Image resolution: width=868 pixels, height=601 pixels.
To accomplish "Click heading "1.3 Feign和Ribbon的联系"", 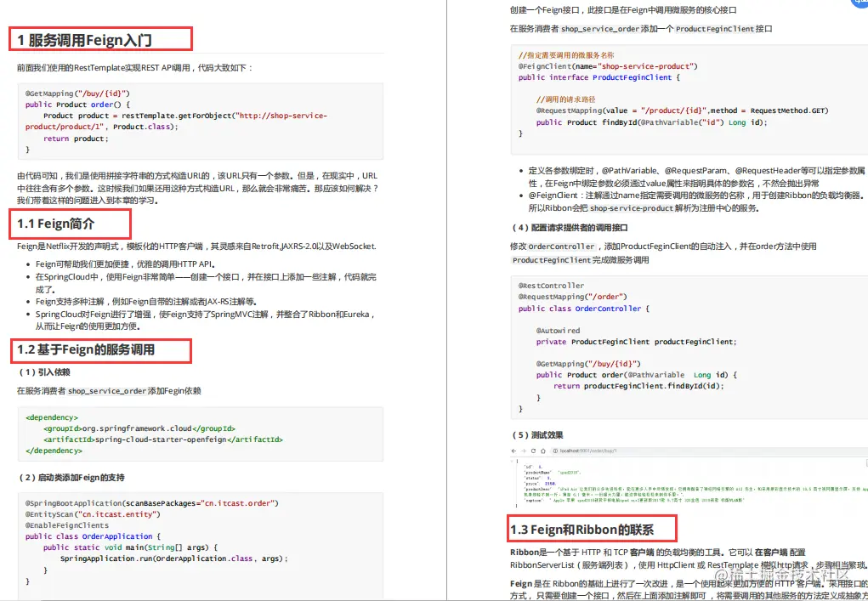I will pyautogui.click(x=582, y=530).
